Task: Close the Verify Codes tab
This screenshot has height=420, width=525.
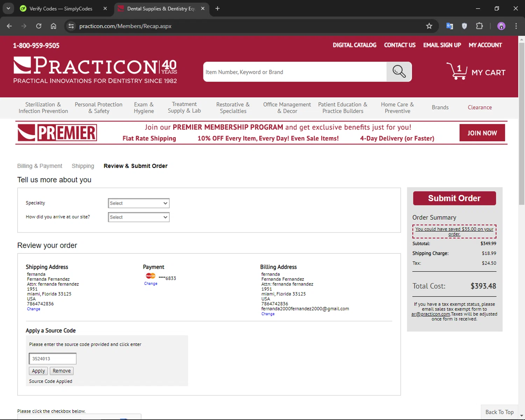Action: click(x=105, y=8)
